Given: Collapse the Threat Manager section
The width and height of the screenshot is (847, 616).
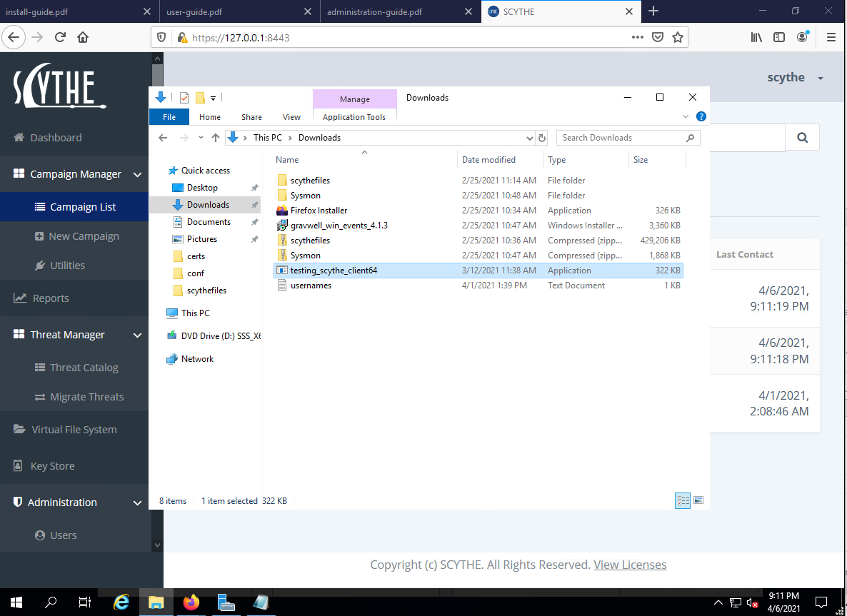Looking at the screenshot, I should (137, 335).
